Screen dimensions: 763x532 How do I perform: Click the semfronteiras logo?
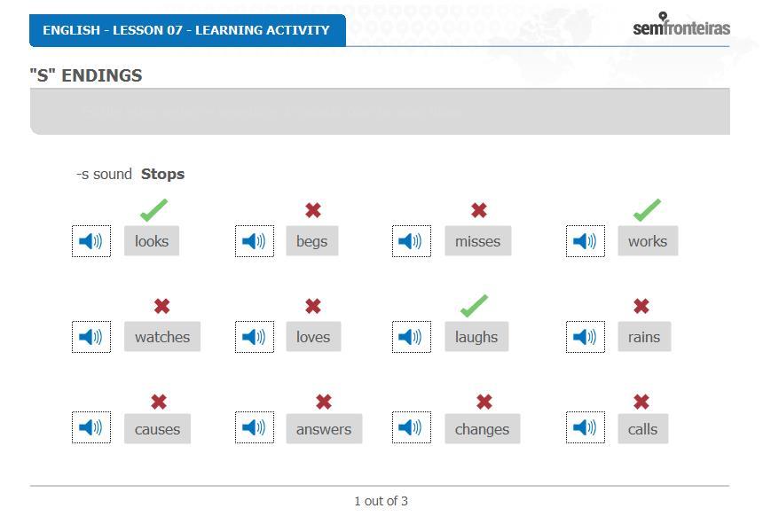(681, 24)
